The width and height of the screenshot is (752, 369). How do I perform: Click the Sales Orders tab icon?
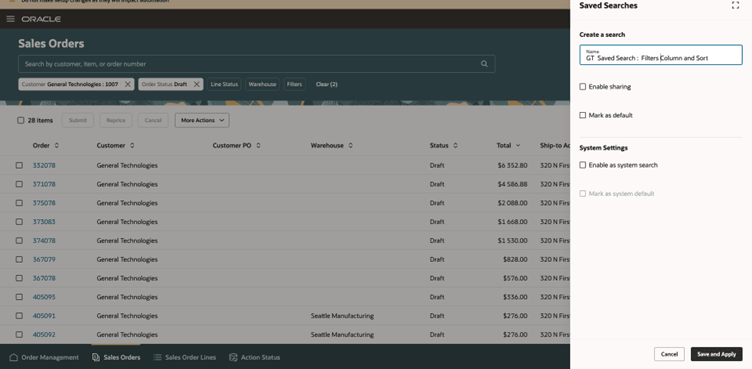click(96, 357)
